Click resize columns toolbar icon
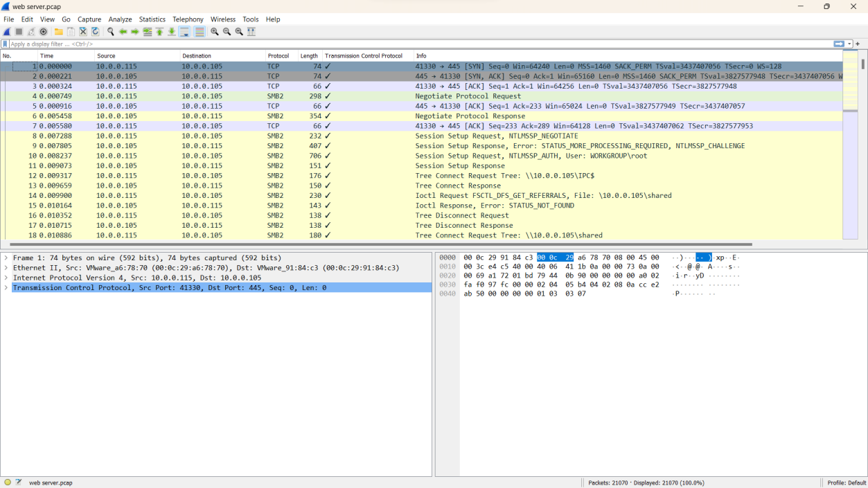This screenshot has width=868, height=488. [251, 32]
